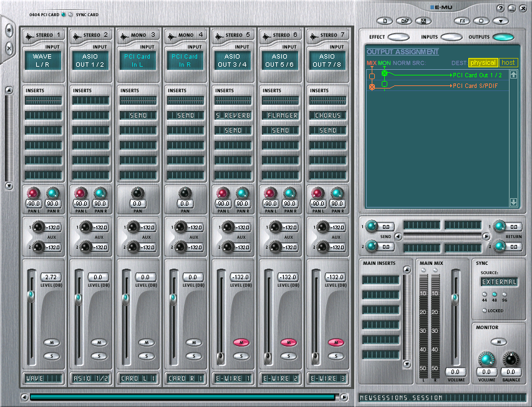Select the 44 kHz sample rate
The image size is (532, 407).
[485, 294]
